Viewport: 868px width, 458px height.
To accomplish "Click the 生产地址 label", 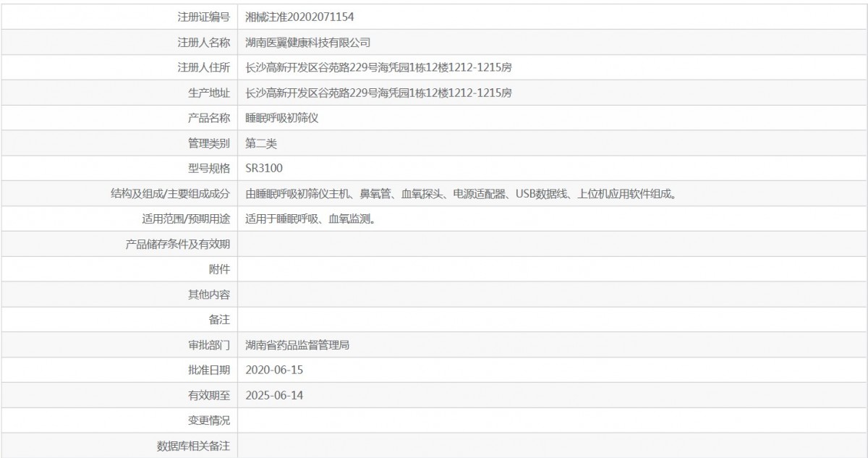I will [209, 92].
